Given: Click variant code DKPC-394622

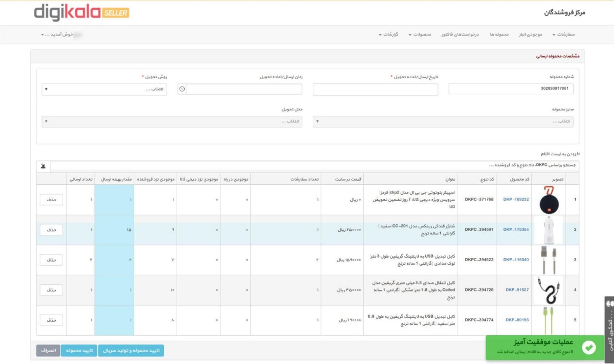Looking at the screenshot, I should (x=479, y=259).
